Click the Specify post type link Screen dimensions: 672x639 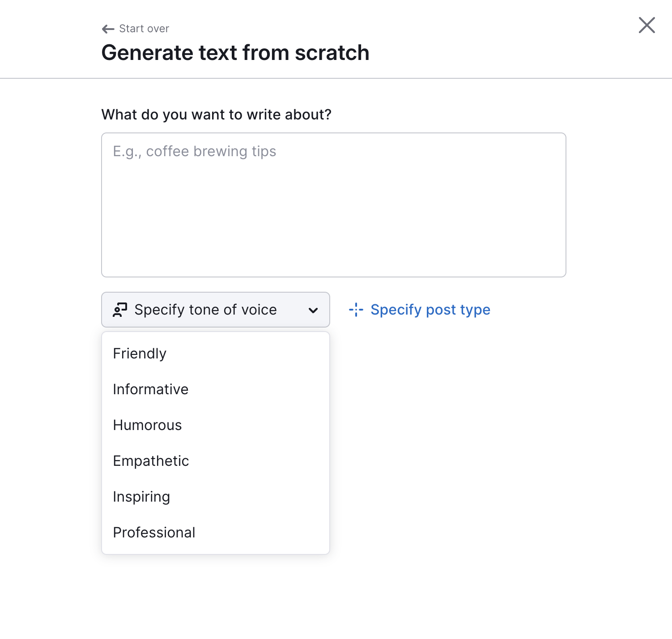(x=430, y=309)
